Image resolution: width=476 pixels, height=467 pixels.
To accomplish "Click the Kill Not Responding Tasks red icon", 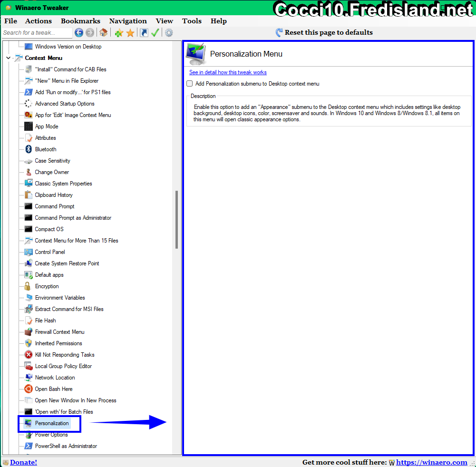I will [29, 355].
